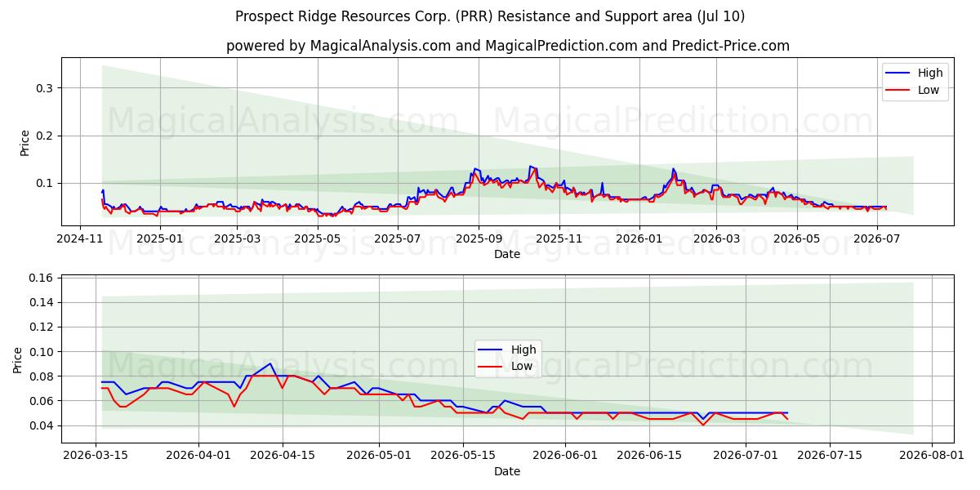Image resolution: width=980 pixels, height=490 pixels.
Task: Click the '2025-11' tick label
Action: click(x=559, y=238)
